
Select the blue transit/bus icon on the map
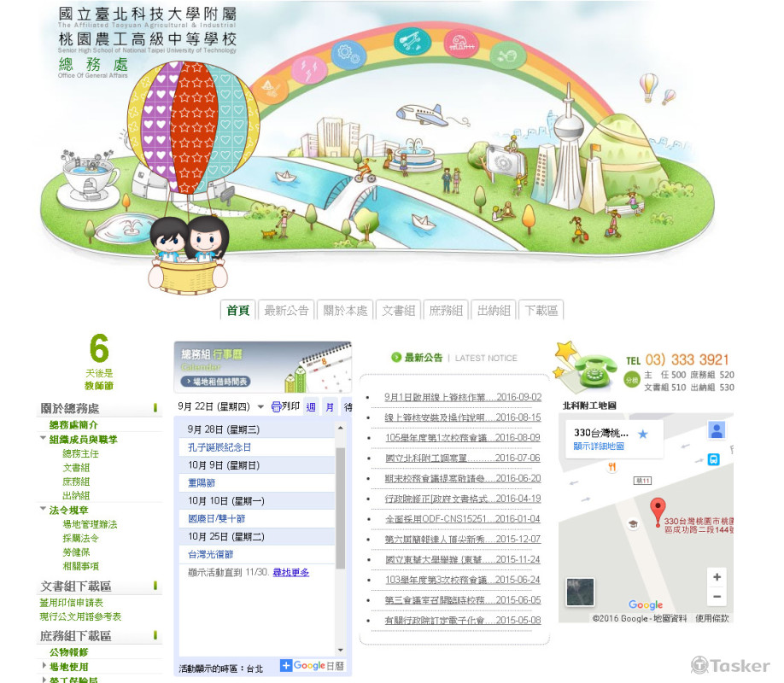(x=714, y=459)
